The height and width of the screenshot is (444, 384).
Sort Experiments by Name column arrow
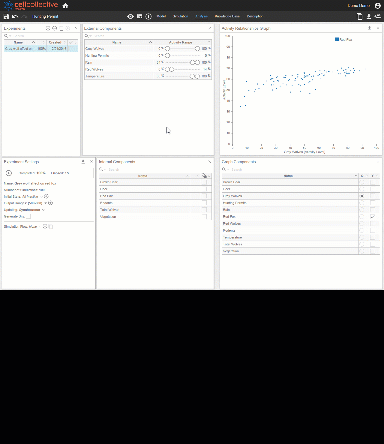click(x=33, y=42)
